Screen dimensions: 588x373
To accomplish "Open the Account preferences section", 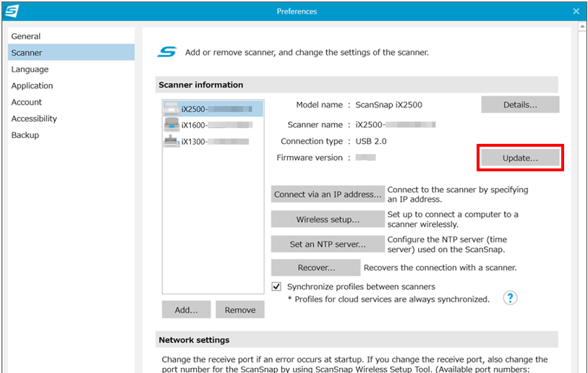I will [x=72, y=102].
